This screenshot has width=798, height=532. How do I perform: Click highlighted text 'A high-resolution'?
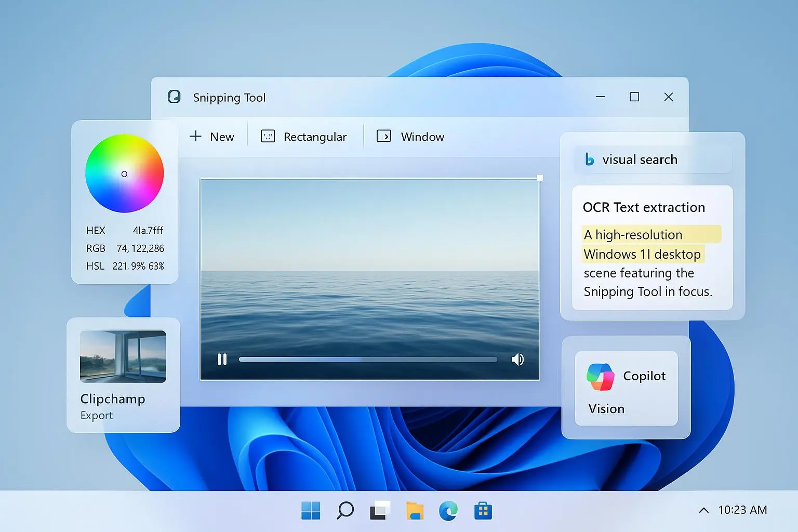click(633, 235)
